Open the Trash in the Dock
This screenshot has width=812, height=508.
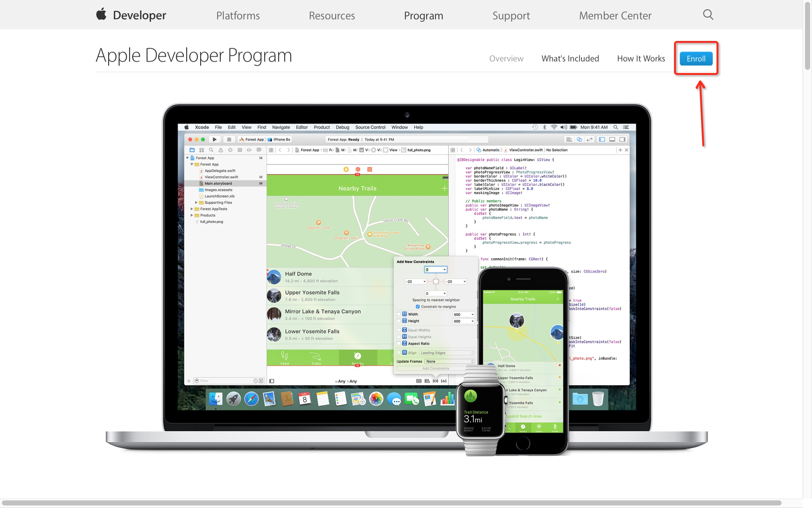[x=598, y=399]
